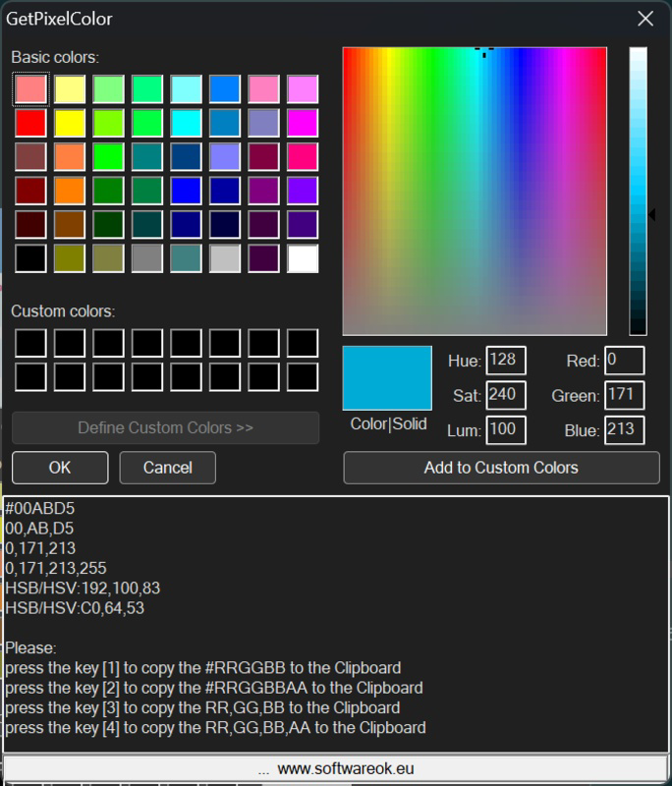The image size is (672, 786).
Task: Click the Cancel button
Action: tap(168, 468)
